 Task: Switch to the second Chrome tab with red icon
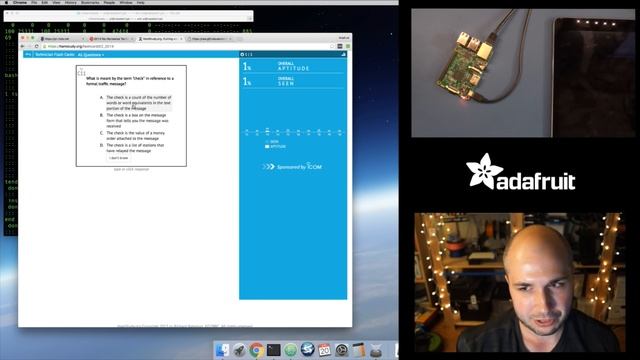pos(111,39)
